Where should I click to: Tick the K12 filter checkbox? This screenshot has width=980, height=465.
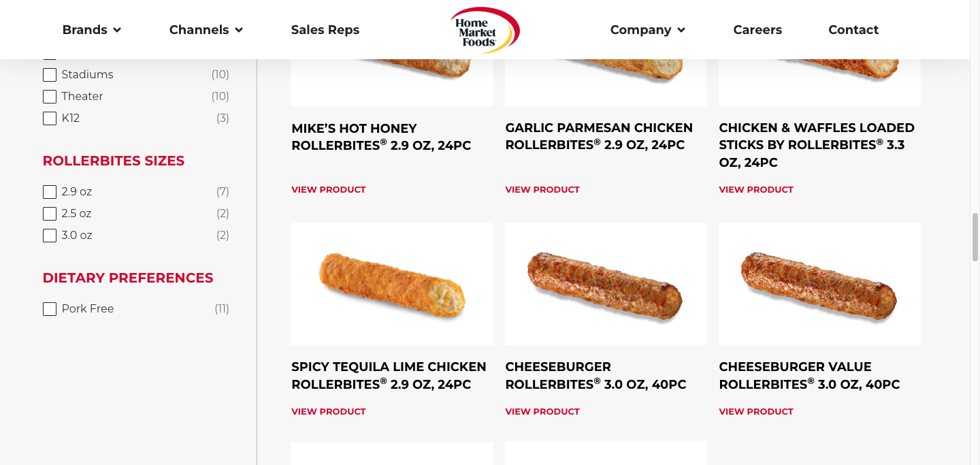pyautogui.click(x=50, y=118)
